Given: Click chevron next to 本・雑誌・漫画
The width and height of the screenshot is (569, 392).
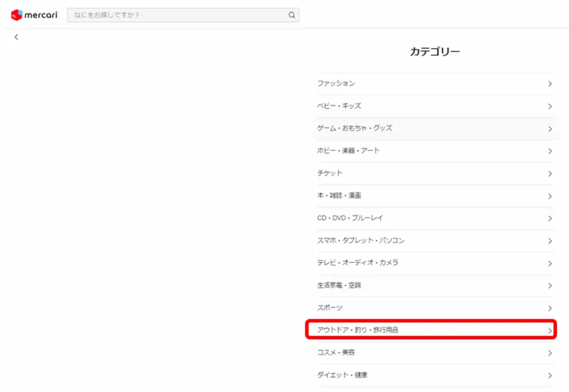Looking at the screenshot, I should click(549, 197).
